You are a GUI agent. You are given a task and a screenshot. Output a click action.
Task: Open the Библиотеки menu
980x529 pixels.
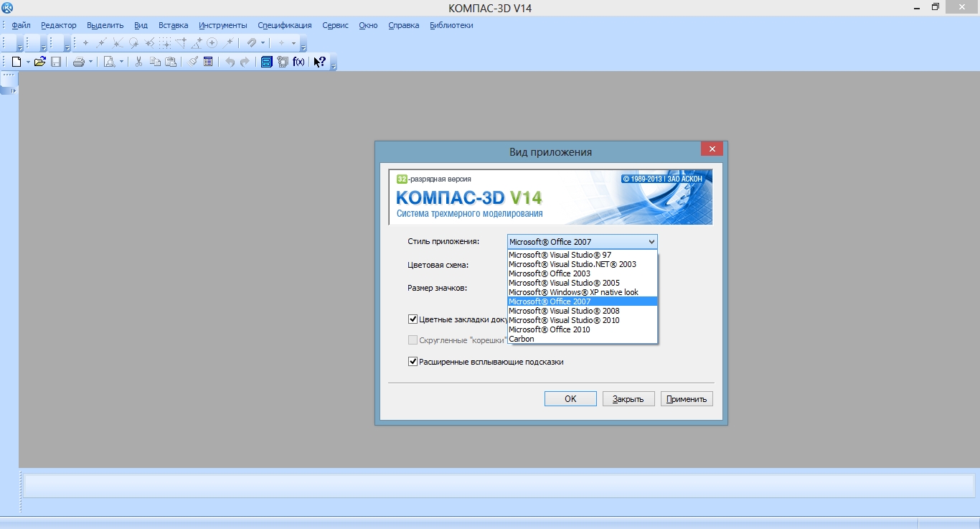tap(451, 25)
